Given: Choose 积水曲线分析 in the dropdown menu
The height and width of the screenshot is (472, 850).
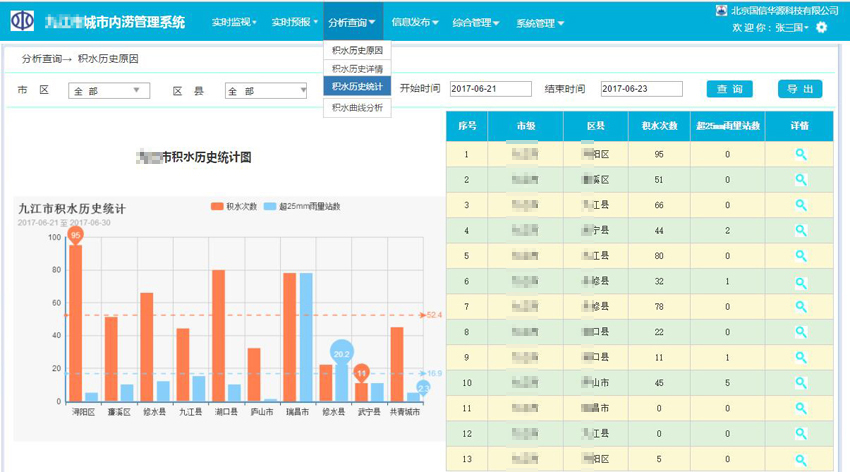Looking at the screenshot, I should point(357,107).
